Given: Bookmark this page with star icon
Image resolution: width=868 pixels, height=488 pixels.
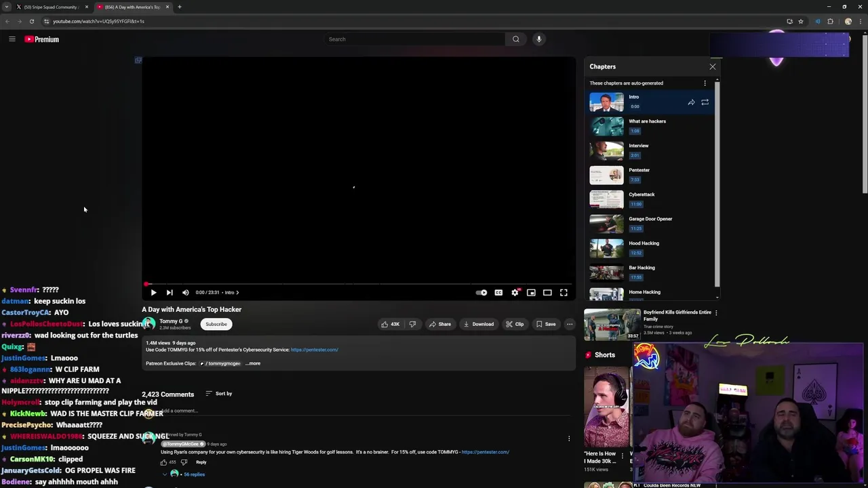Looking at the screenshot, I should pos(801,21).
